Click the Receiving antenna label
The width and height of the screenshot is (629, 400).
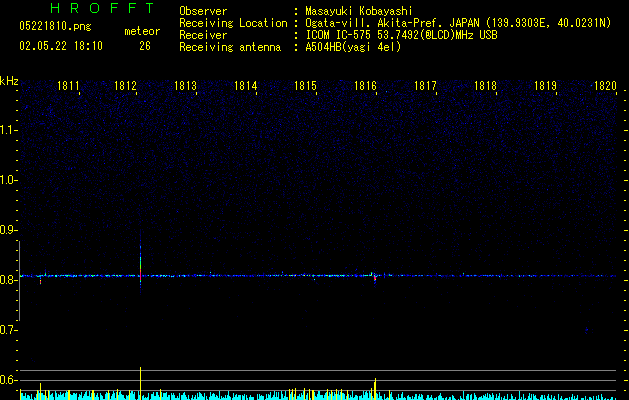tap(230, 47)
